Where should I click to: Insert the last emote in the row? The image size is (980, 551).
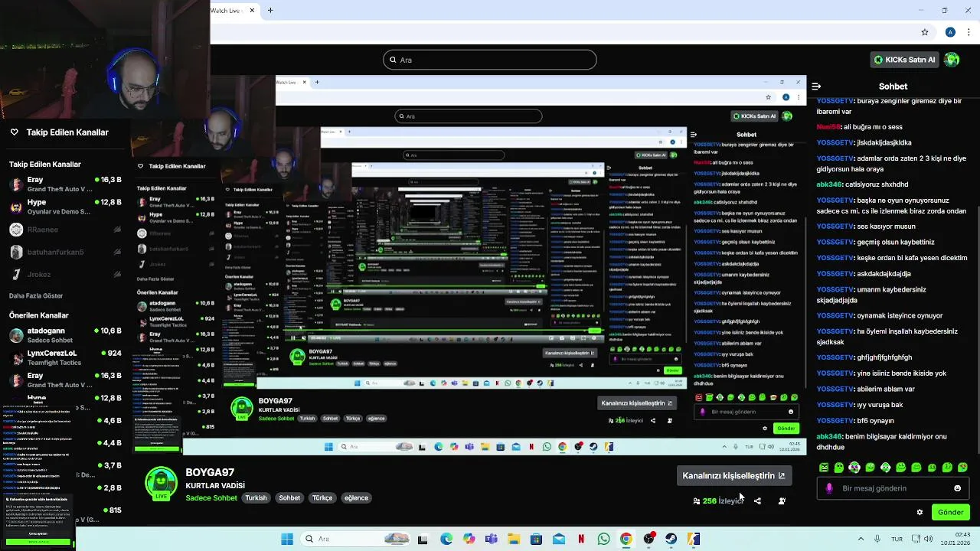962,468
